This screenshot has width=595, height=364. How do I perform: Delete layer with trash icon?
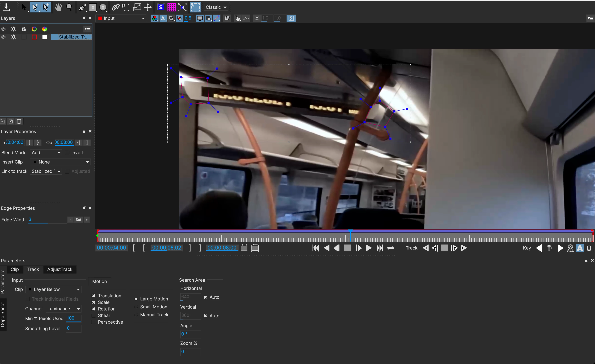(19, 121)
